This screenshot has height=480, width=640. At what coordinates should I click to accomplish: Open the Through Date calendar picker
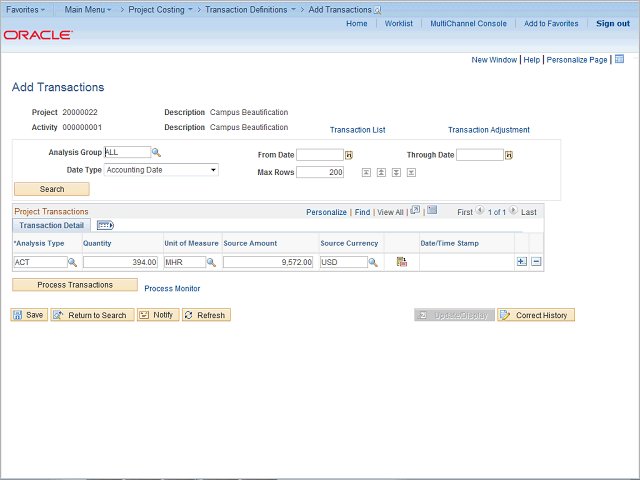point(509,155)
